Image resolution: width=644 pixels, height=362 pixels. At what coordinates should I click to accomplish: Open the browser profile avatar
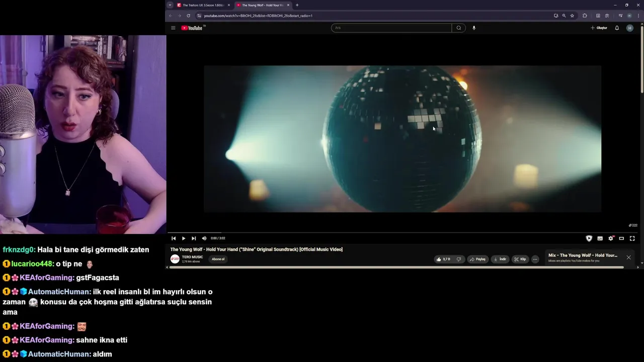click(629, 16)
